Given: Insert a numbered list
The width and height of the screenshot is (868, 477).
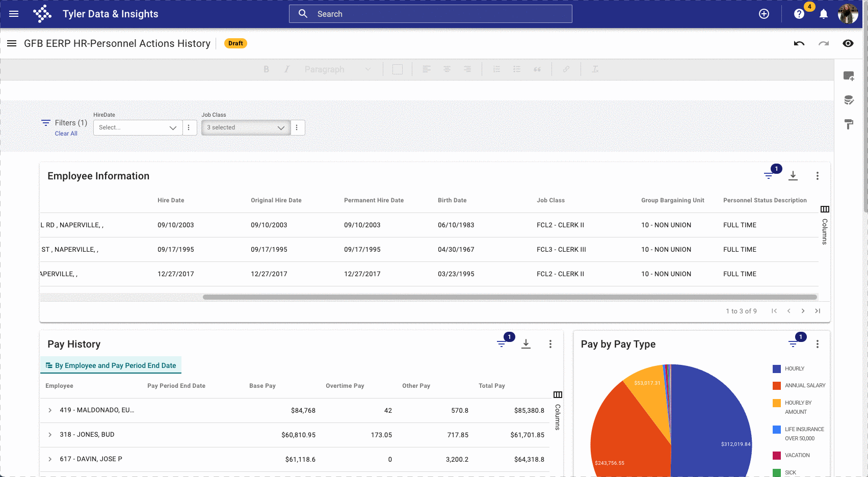Looking at the screenshot, I should (496, 69).
